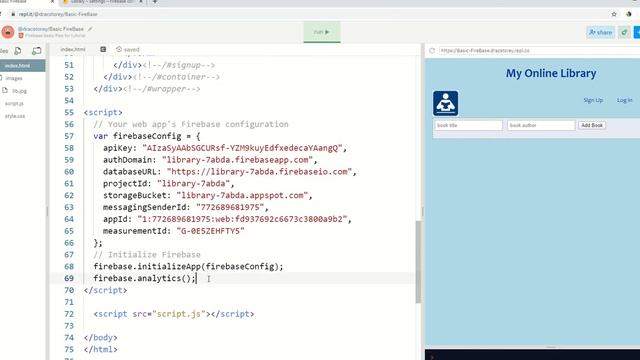Click the browser address bar
Screen dimensions: 640x360
coord(310,14)
